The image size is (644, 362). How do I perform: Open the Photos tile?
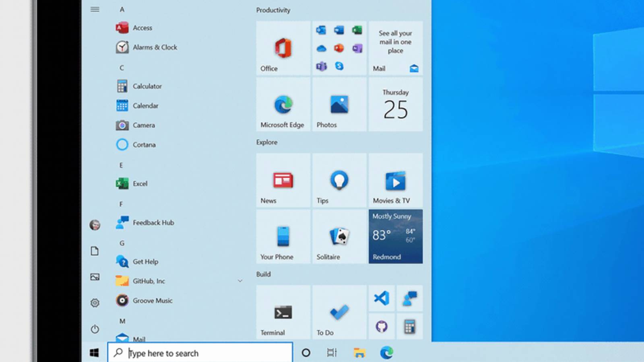[339, 104]
